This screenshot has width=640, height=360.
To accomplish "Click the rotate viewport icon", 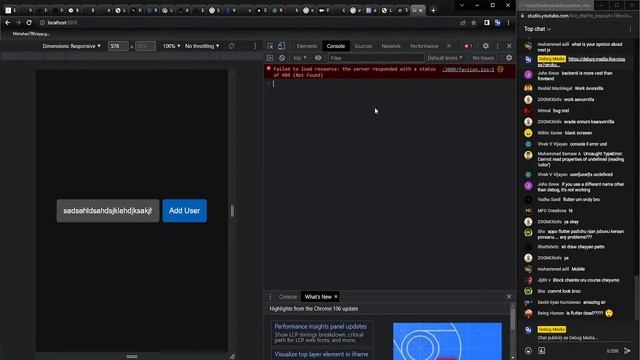I will point(231,46).
